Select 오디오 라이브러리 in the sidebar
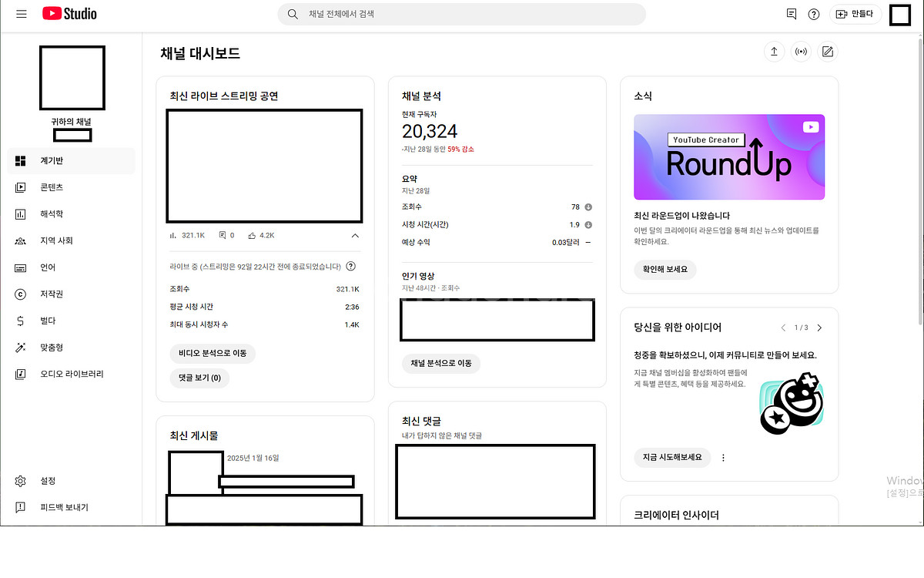 72,374
